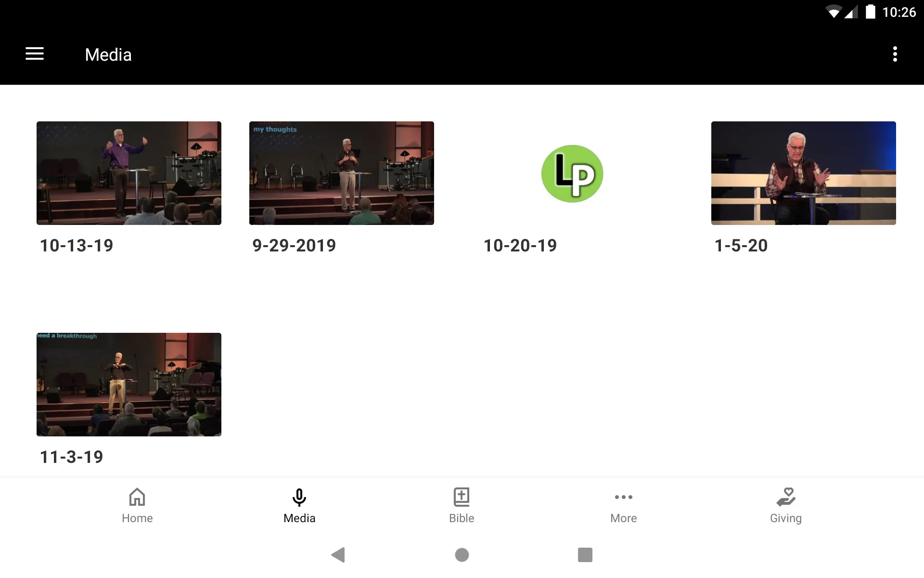Tap the LP logo placeholder media item

pyautogui.click(x=570, y=173)
